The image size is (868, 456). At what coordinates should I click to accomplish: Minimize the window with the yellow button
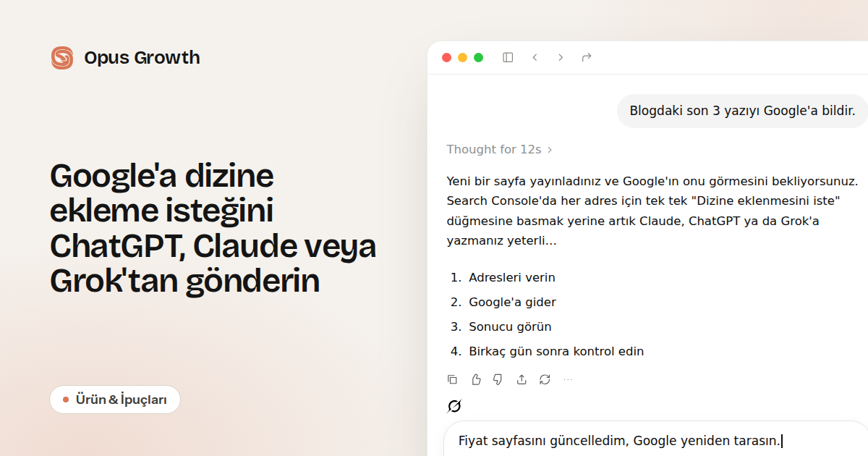point(462,57)
